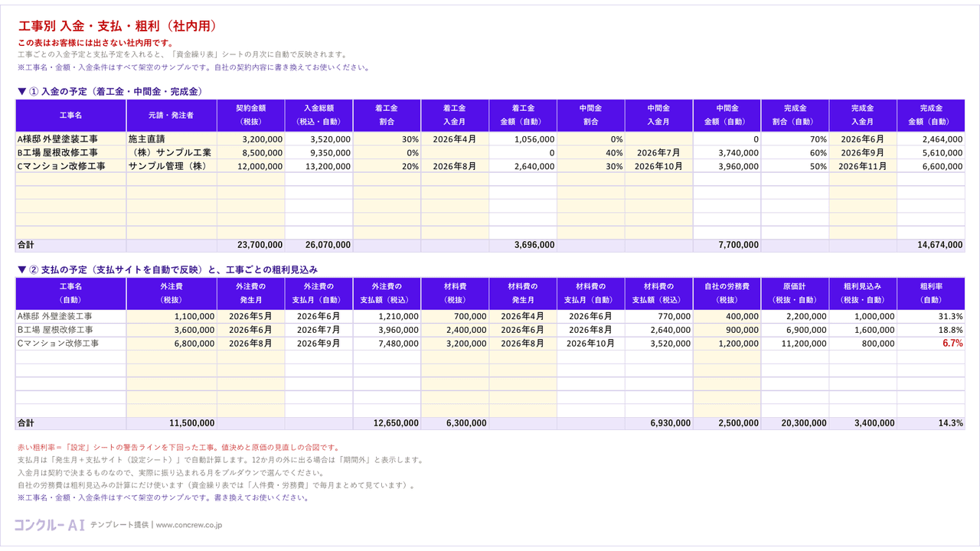
Task: Click the 13,200,000 入金総額 cell
Action: (x=318, y=166)
